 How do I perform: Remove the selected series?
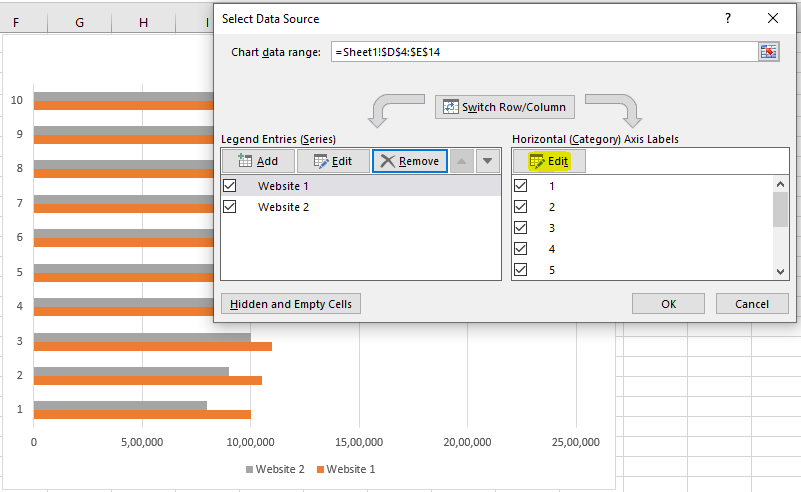coord(409,161)
